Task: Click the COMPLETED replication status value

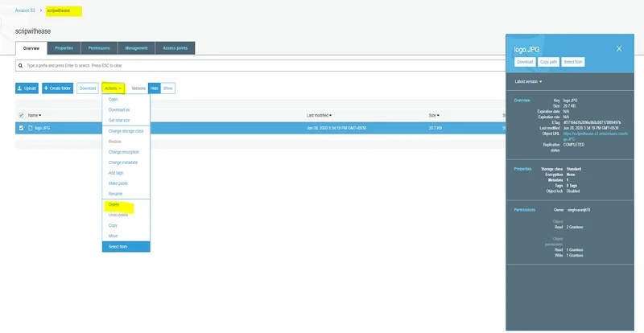Action: 574,145
